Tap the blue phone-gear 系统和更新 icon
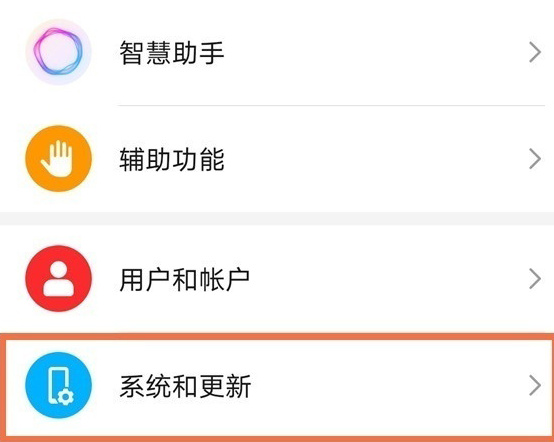 [x=58, y=385]
